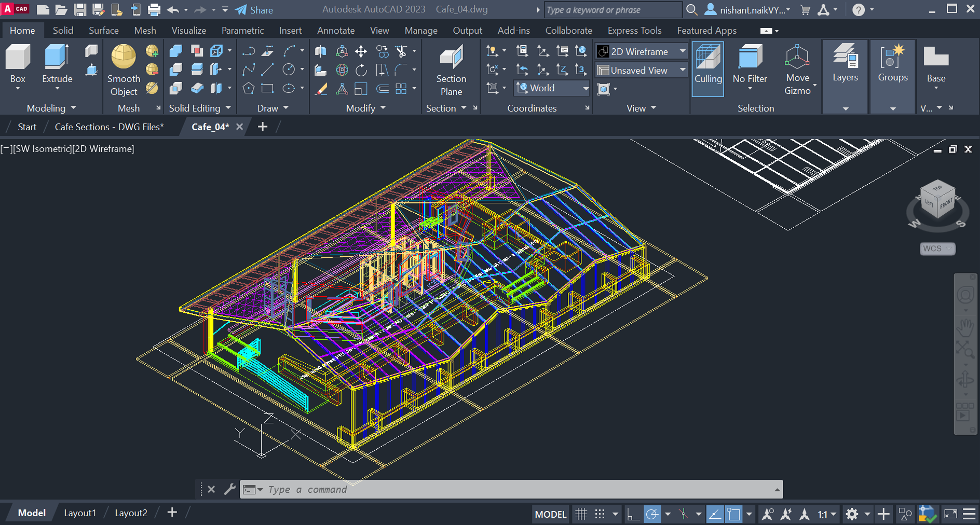Select the Mirror tool in Modify panel
Screen dimensions: 980x525
click(320, 51)
